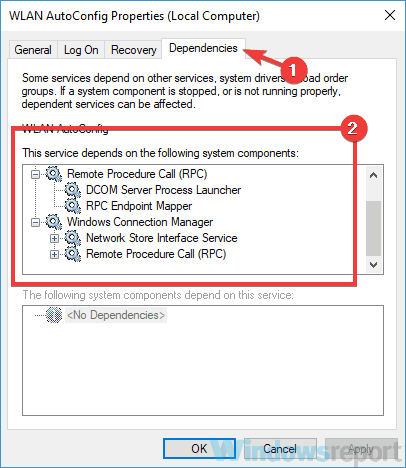The image size is (406, 468).
Task: Click the gear icon of the nested Remote Procedure Call (RPC)
Action: pos(73,254)
